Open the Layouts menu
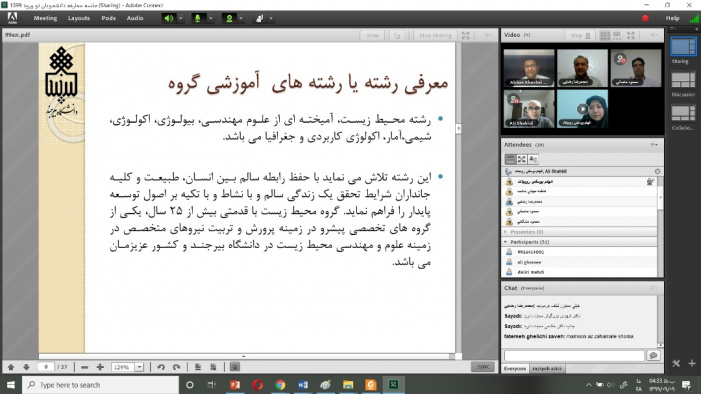This screenshot has height=394, width=701. point(79,18)
